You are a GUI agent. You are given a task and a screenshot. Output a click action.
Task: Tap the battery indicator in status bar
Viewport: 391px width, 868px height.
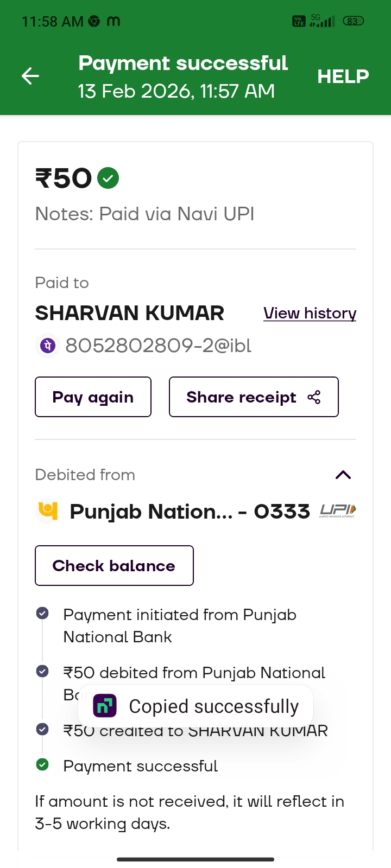click(x=353, y=21)
